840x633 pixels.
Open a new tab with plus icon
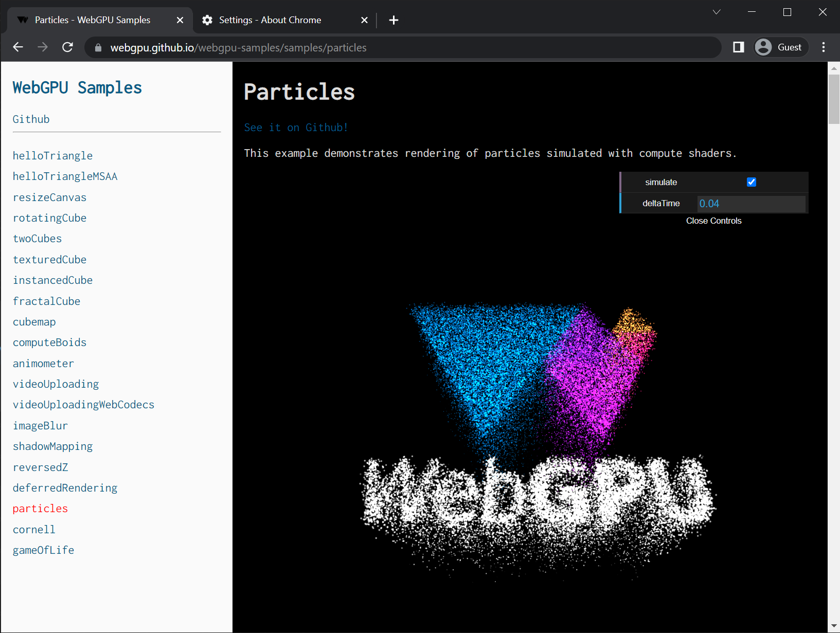coord(394,20)
